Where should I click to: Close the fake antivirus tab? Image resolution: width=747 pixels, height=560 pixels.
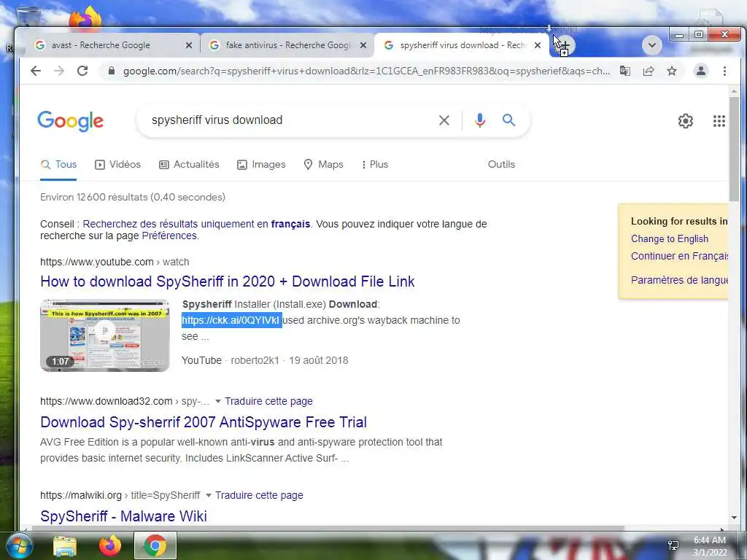pos(363,45)
